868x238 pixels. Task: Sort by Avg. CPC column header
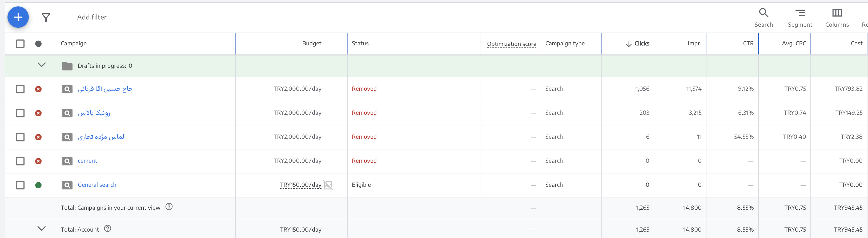click(794, 43)
